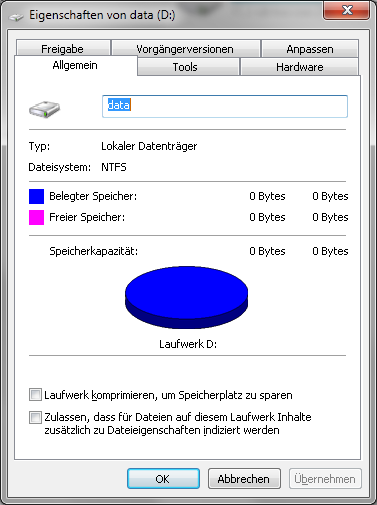The height and width of the screenshot is (505, 377).
Task: Click the Lokaler Datenträger type text
Action: [x=149, y=146]
